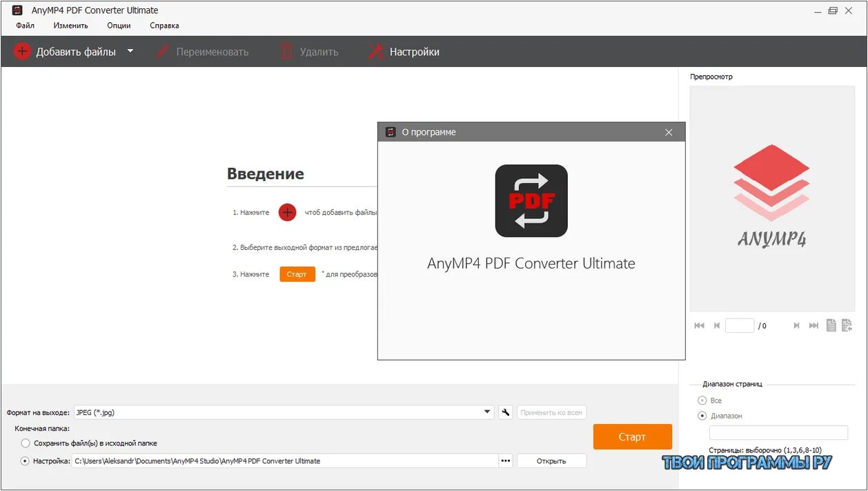
Task: Click the page range input field
Action: click(778, 433)
